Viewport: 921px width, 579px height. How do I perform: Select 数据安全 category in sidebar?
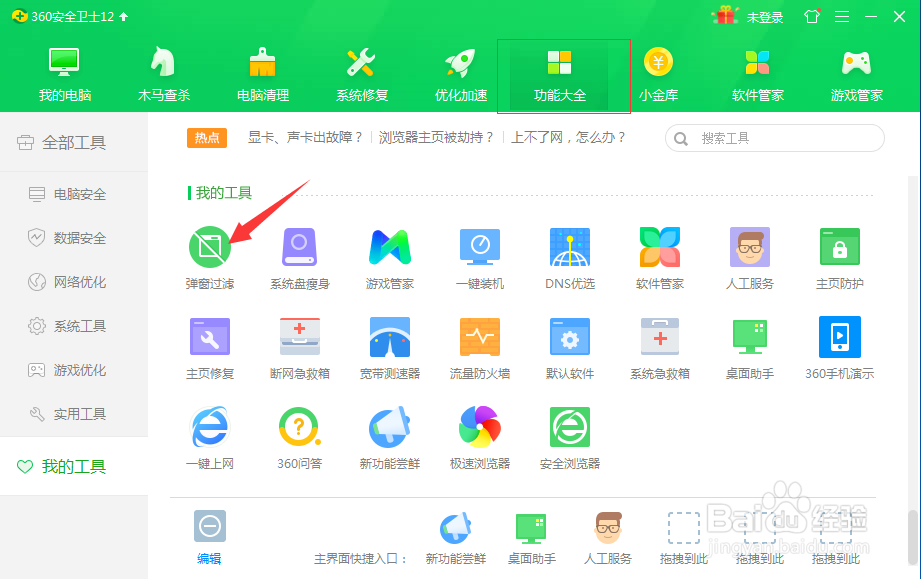(74, 238)
